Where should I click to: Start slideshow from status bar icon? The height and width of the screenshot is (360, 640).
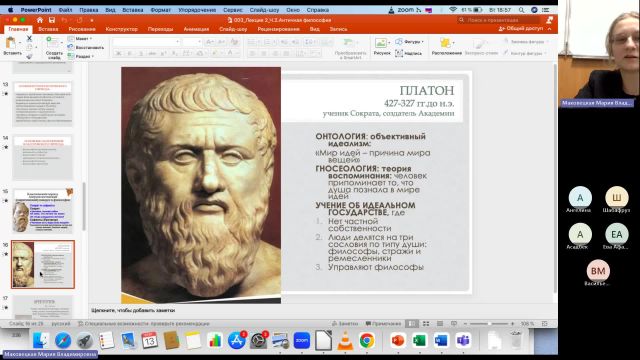(454, 324)
